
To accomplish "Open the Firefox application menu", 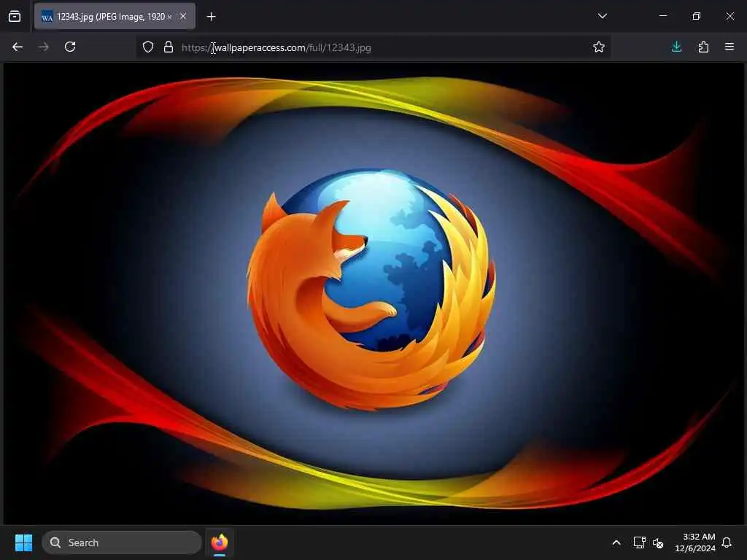I will coord(729,47).
